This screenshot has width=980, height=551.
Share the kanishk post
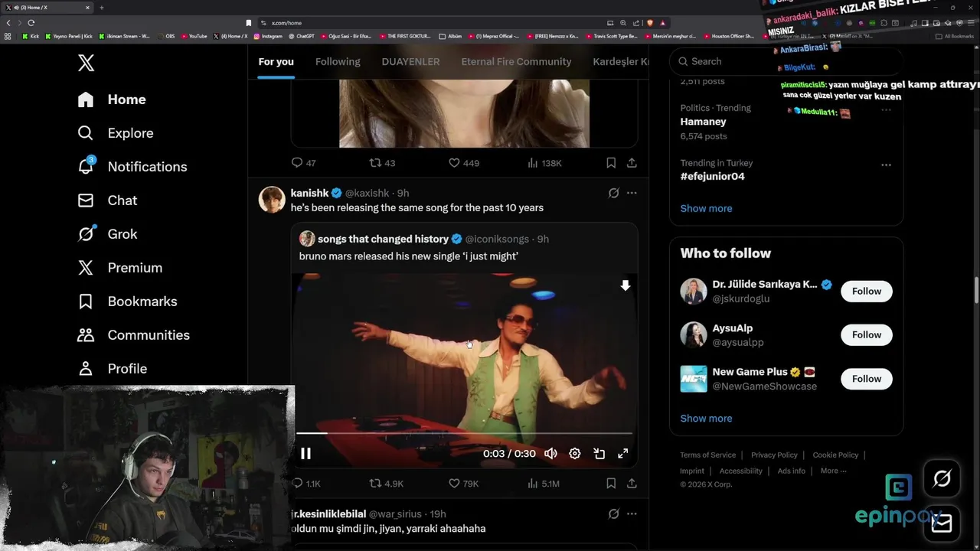(632, 484)
